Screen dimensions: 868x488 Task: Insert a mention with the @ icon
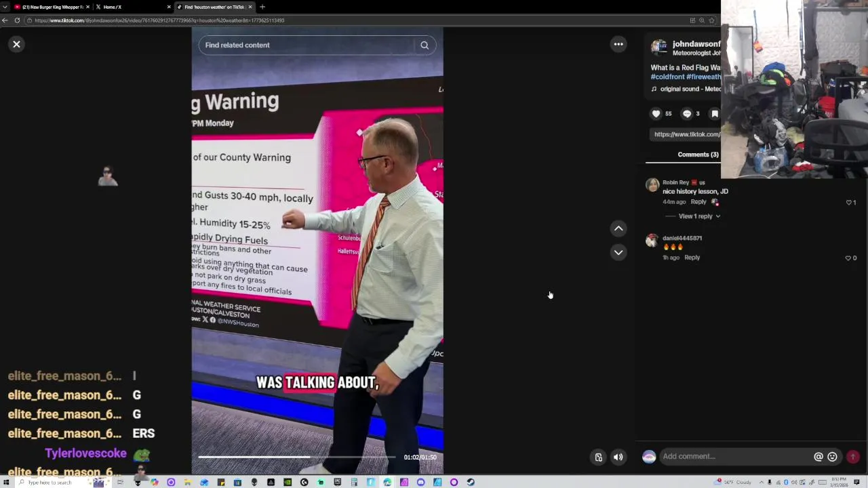click(818, 457)
